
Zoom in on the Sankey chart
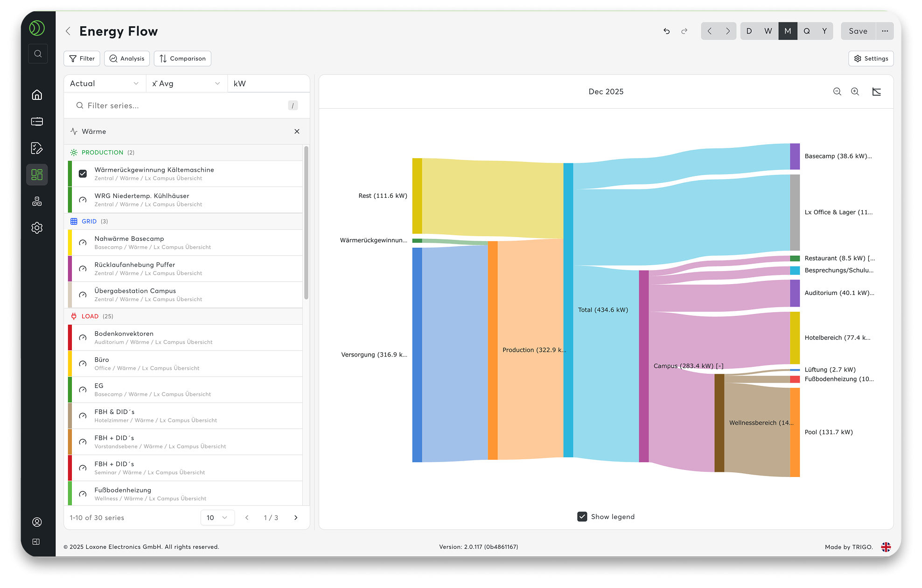point(855,91)
